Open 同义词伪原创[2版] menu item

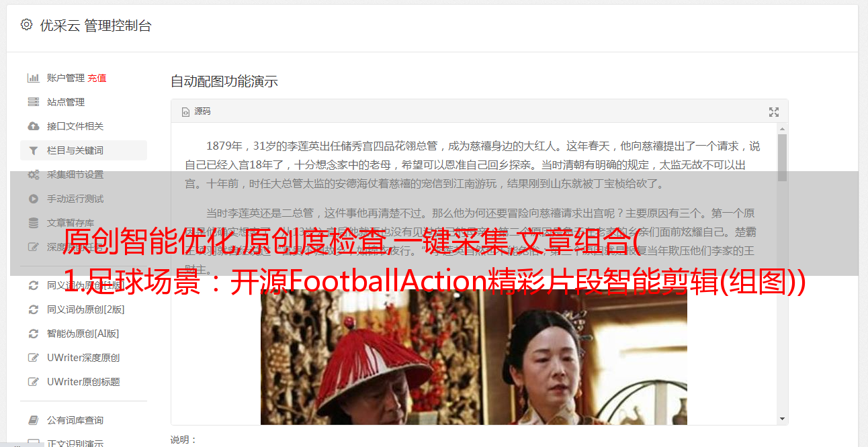(85, 309)
